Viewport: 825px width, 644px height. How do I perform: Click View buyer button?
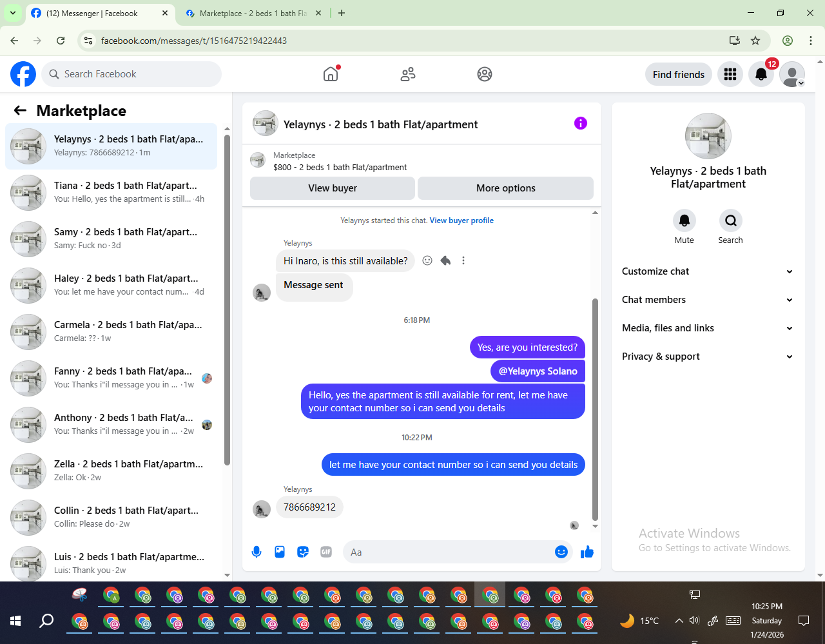(x=333, y=188)
